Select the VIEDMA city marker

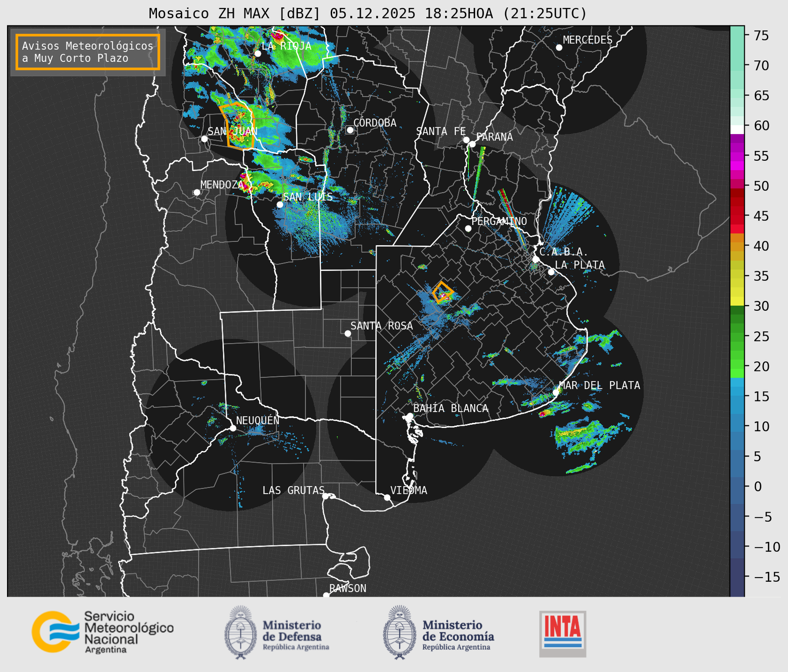point(387,497)
